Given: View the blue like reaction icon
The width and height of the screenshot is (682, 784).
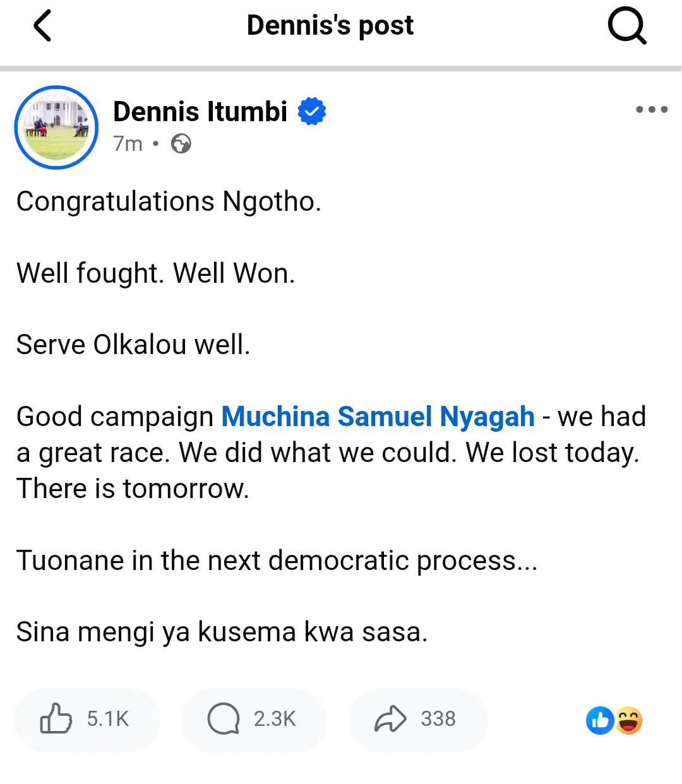Looking at the screenshot, I should [x=601, y=720].
